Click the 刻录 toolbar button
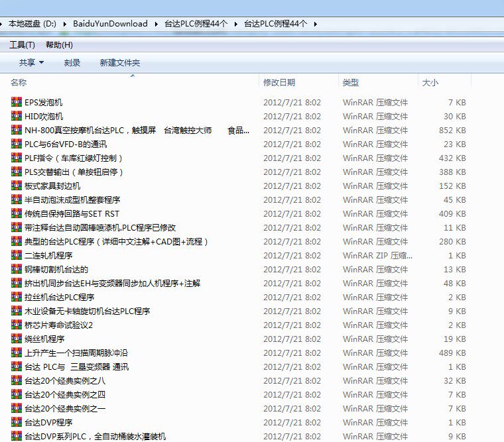 [x=72, y=62]
